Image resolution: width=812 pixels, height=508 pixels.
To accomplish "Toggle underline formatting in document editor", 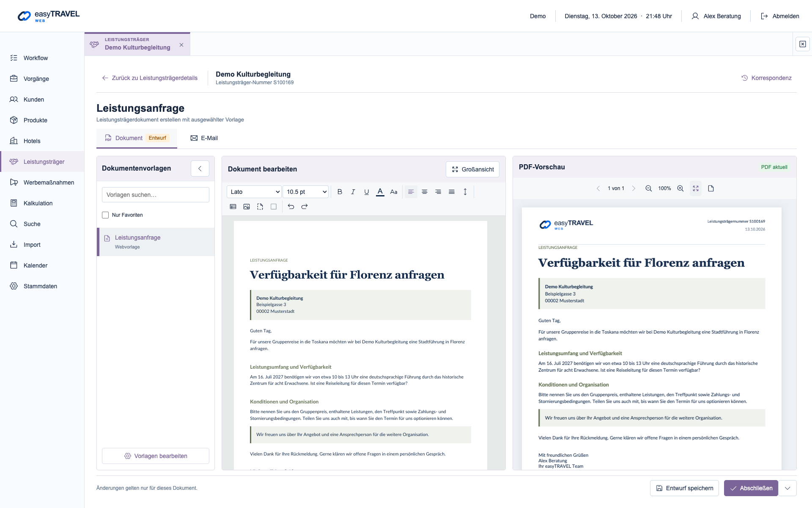I will tap(367, 192).
